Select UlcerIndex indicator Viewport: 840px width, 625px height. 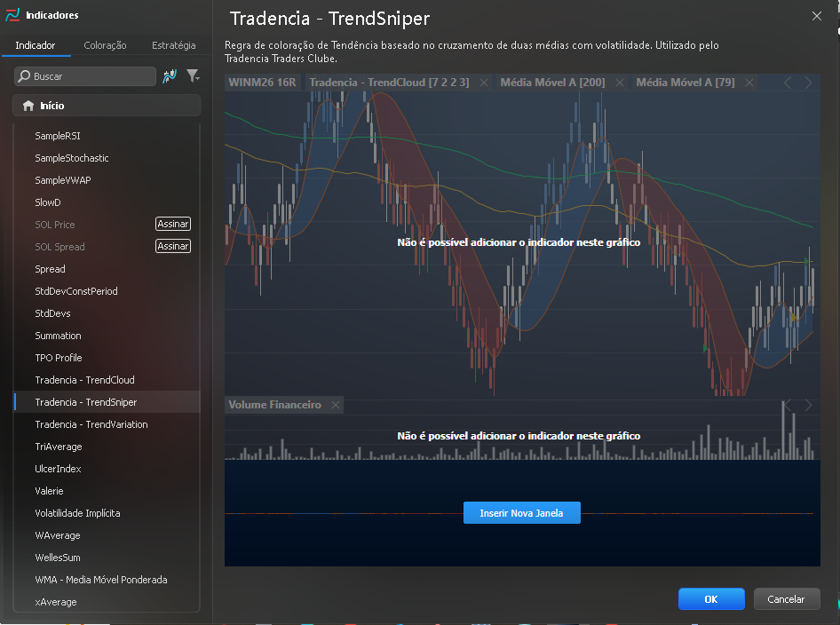point(107,469)
